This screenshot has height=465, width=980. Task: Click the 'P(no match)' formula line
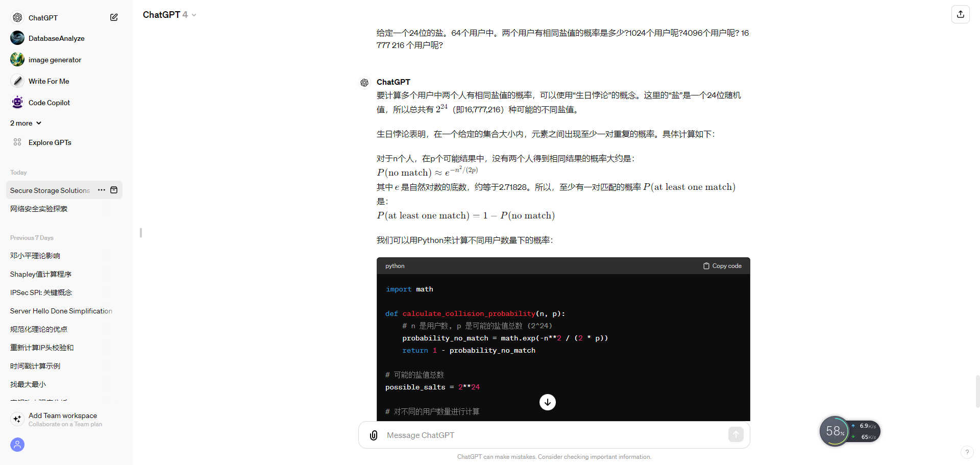[427, 172]
